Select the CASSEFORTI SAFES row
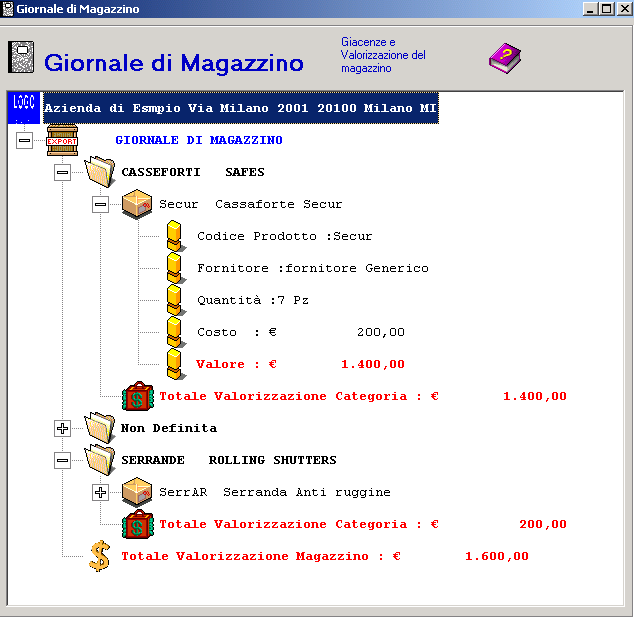 (x=193, y=172)
